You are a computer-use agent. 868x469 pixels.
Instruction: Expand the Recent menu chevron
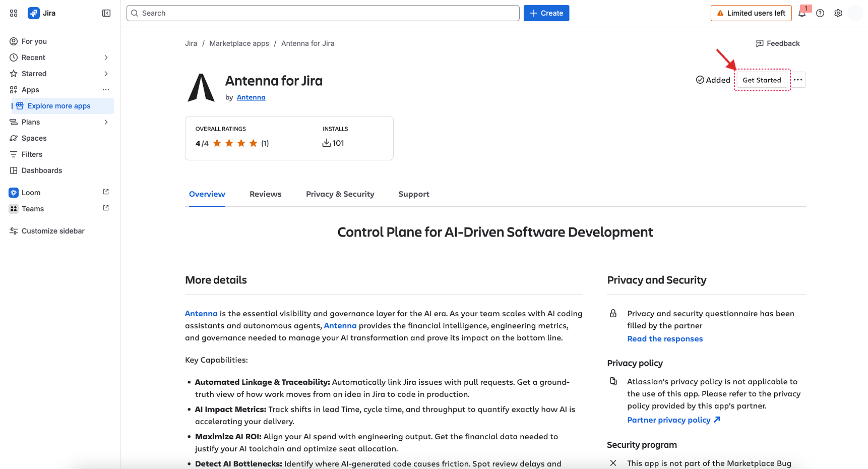tap(106, 57)
